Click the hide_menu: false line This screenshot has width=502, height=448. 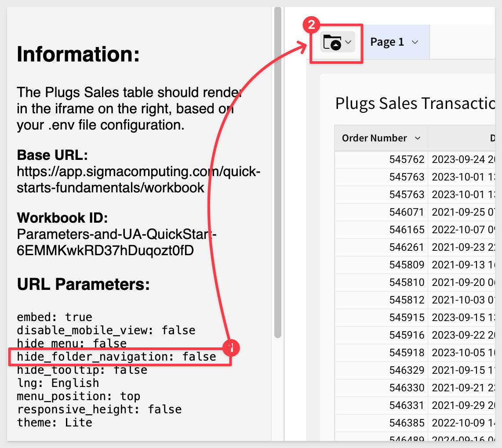[72, 343]
